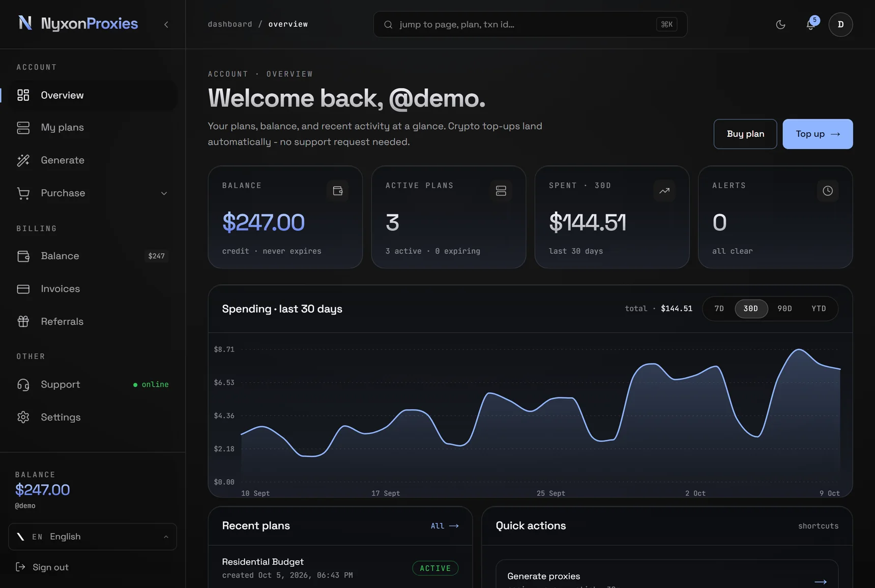
Task: Click the server icon in Active Plans card
Action: point(501,191)
